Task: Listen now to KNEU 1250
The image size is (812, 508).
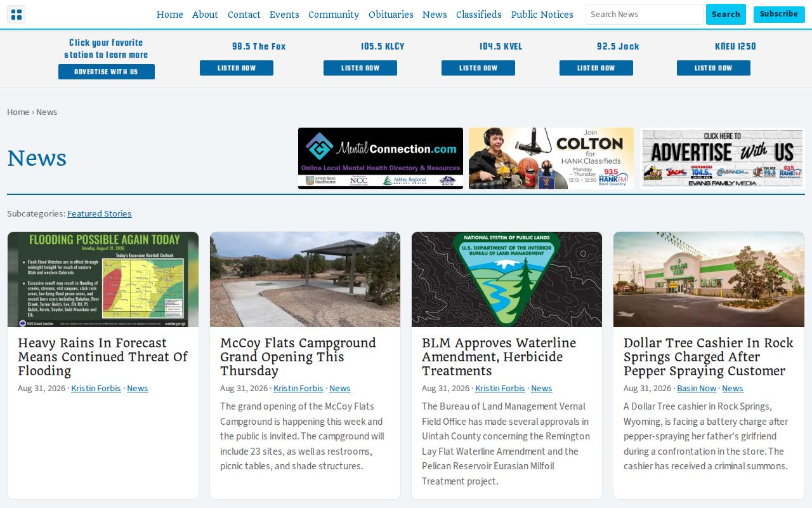Action: [x=714, y=68]
